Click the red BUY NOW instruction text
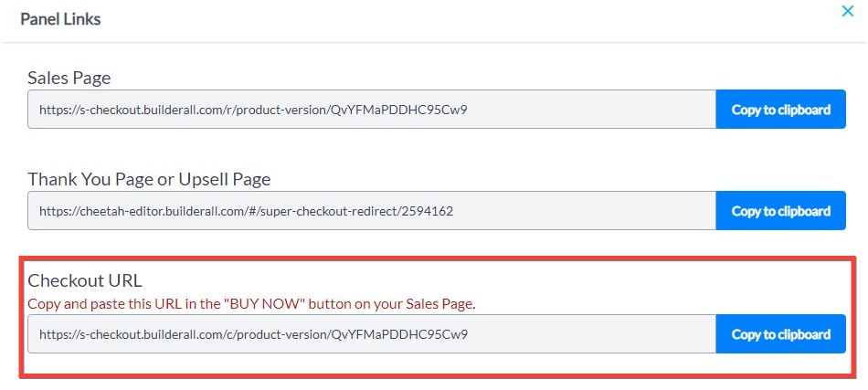This screenshot has height=390, width=868. (x=252, y=304)
